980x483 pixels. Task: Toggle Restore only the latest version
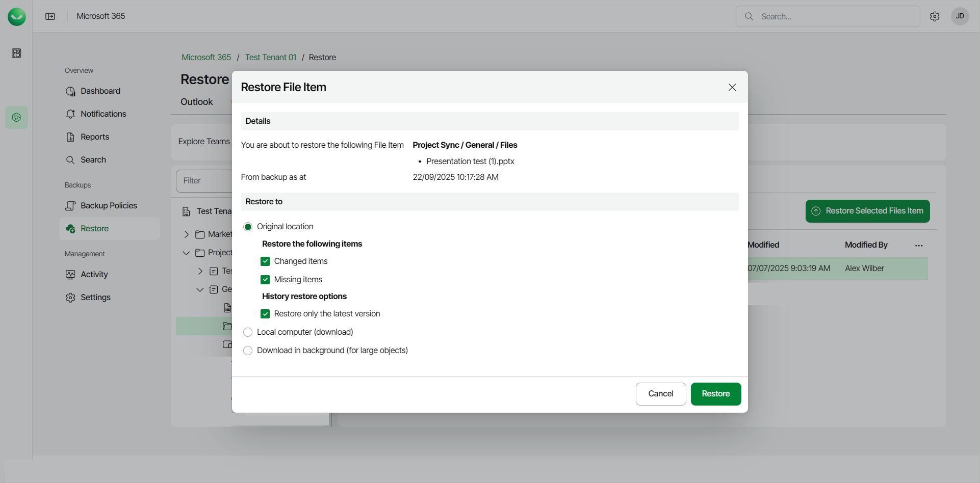pos(265,314)
